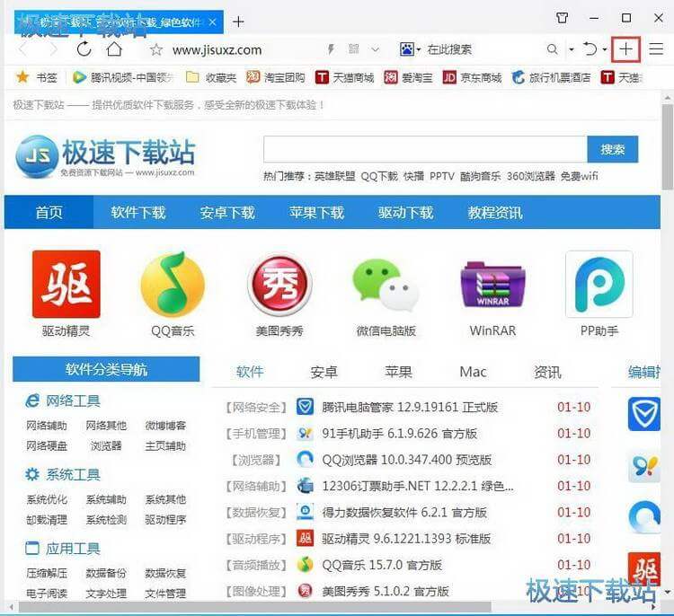Open the QQ音乐 app icon

click(173, 284)
